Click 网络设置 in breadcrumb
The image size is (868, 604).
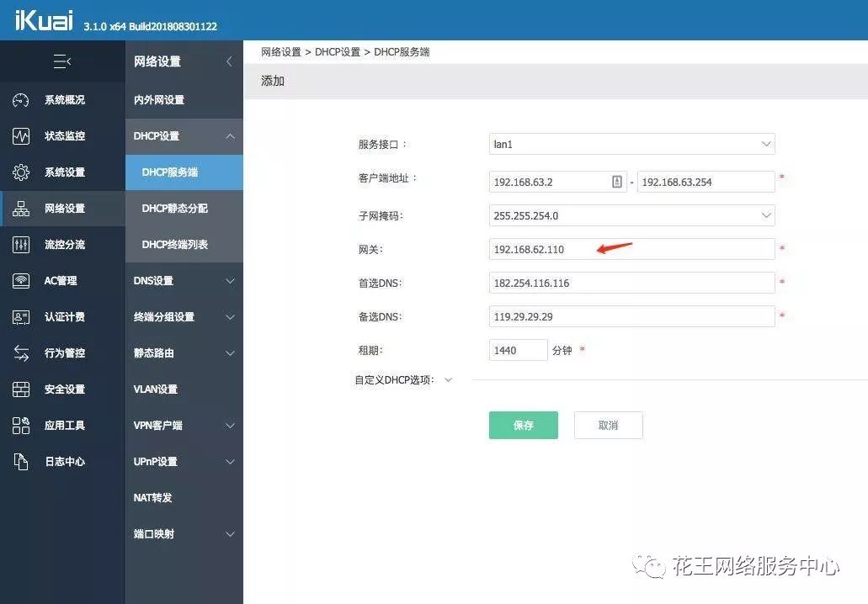pyautogui.click(x=281, y=52)
